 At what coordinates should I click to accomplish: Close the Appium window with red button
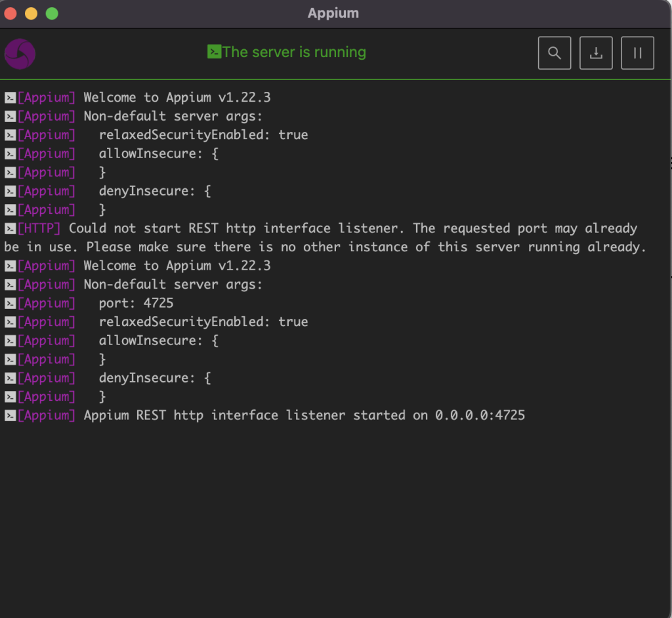point(10,14)
